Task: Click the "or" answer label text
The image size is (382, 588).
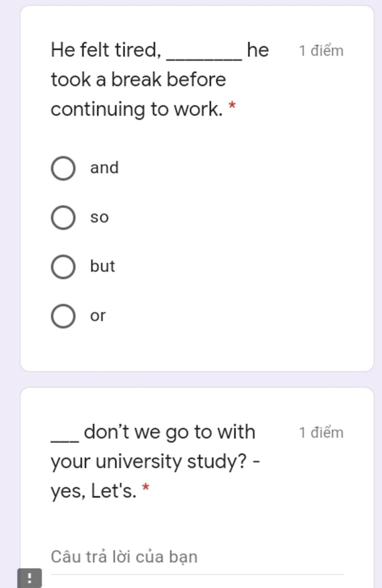Action: [x=98, y=316]
